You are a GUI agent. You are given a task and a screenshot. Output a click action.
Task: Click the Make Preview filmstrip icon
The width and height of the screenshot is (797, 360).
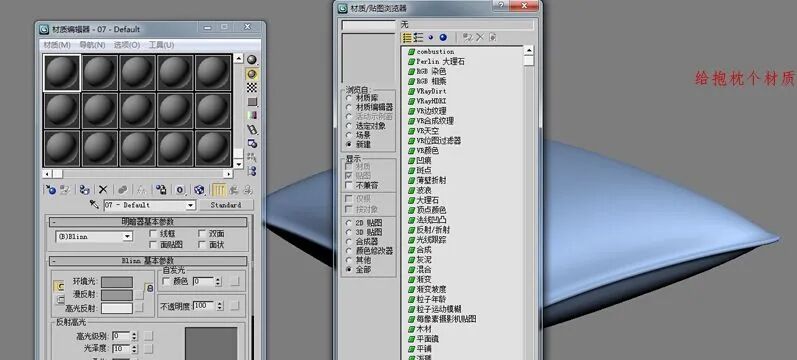252,130
